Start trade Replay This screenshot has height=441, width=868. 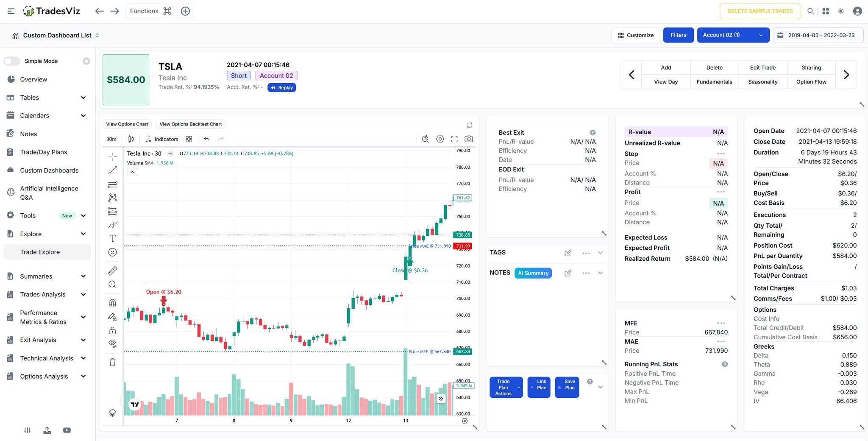(282, 87)
